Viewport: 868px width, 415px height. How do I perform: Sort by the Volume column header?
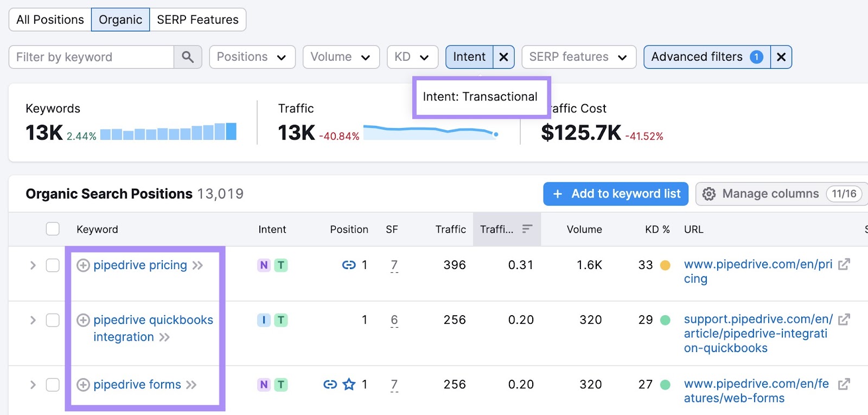point(584,229)
